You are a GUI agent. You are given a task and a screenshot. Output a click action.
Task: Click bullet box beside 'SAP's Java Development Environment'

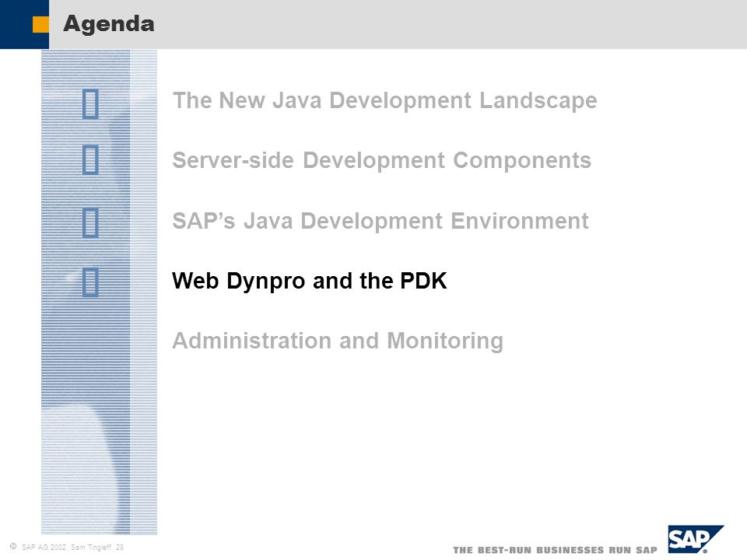point(90,222)
